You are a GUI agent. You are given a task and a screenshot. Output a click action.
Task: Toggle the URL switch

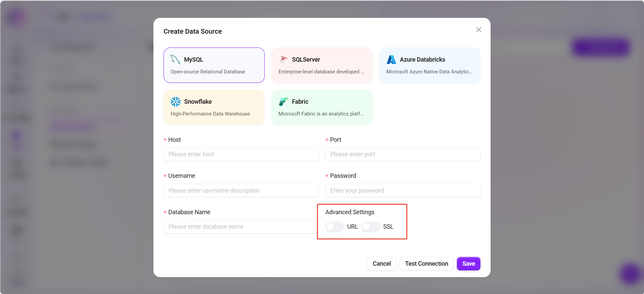pos(334,227)
